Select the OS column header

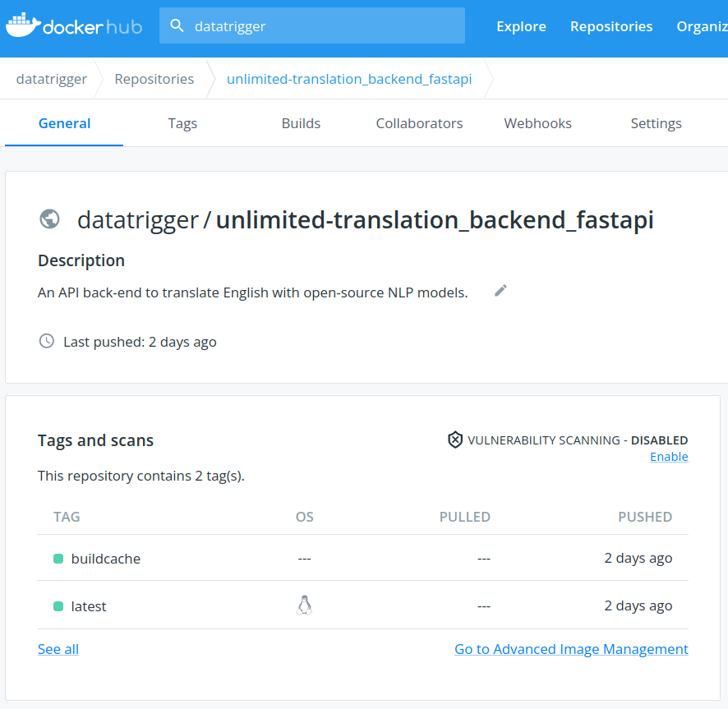[x=305, y=517]
